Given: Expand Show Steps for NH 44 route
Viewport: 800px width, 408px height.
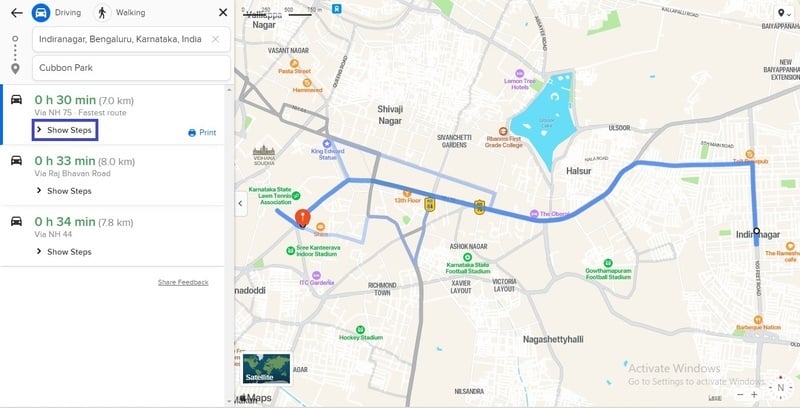Looking at the screenshot, I should click(x=64, y=251).
